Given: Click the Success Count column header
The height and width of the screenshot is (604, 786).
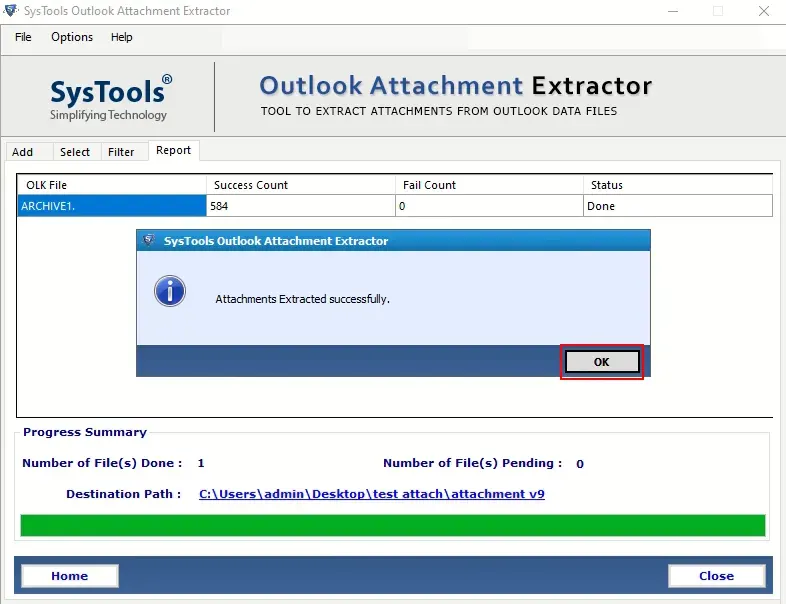Looking at the screenshot, I should tap(301, 185).
